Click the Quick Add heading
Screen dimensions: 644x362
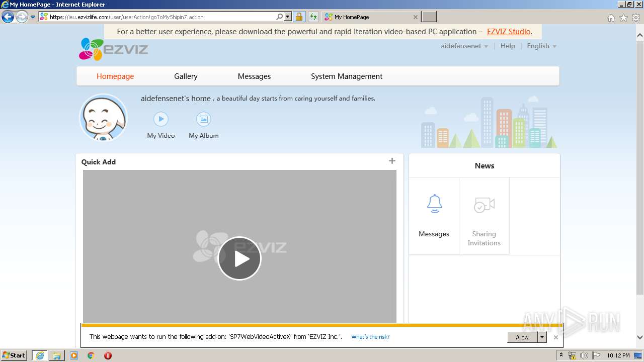99,162
